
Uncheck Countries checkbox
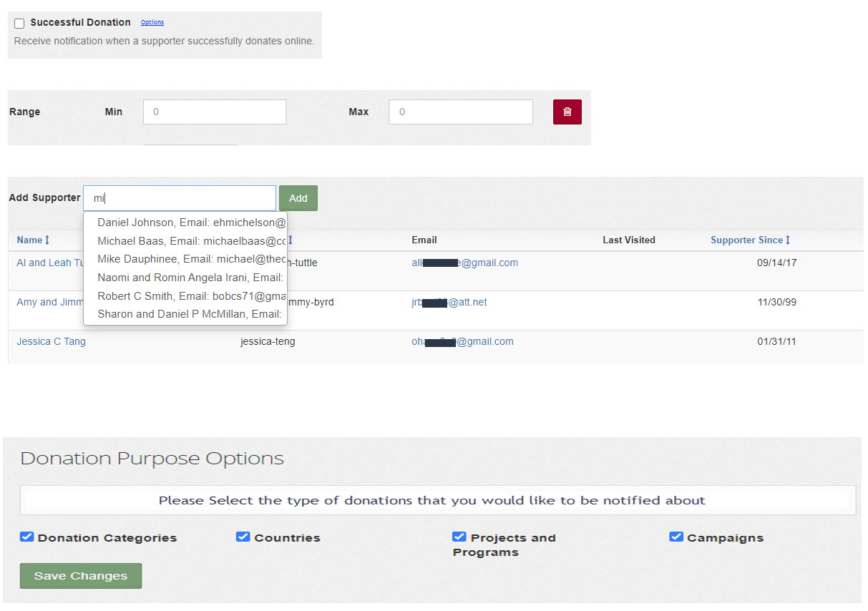(243, 537)
